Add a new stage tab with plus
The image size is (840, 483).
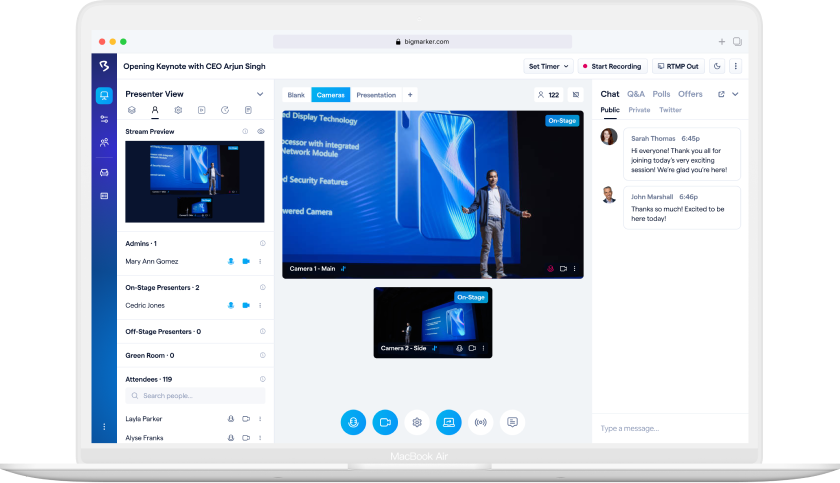point(410,95)
